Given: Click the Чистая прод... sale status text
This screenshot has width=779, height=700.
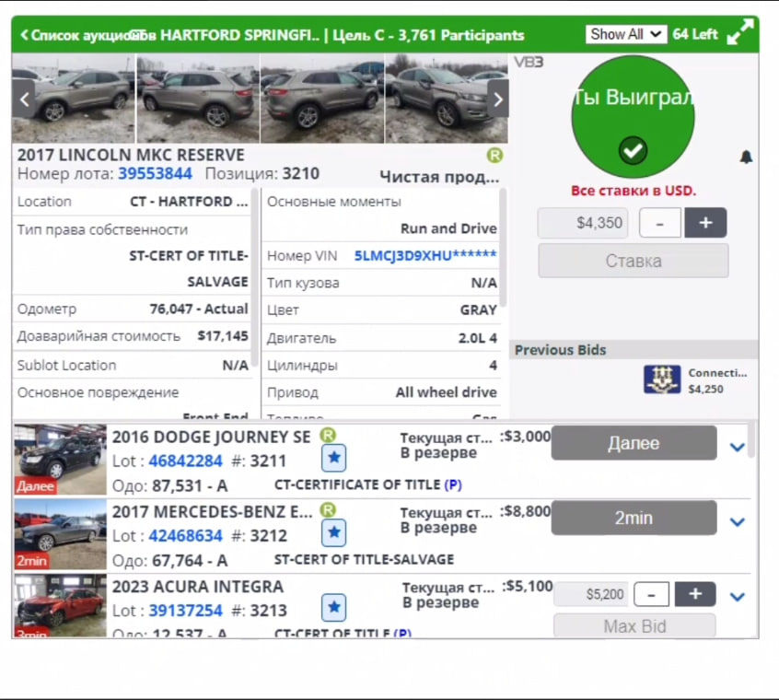Looking at the screenshot, I should tap(439, 176).
